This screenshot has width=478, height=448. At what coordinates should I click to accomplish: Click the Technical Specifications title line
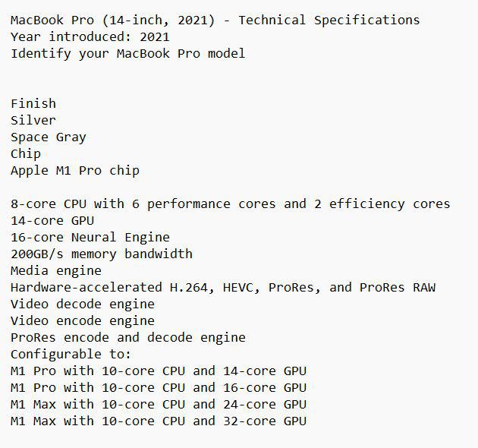(x=215, y=21)
